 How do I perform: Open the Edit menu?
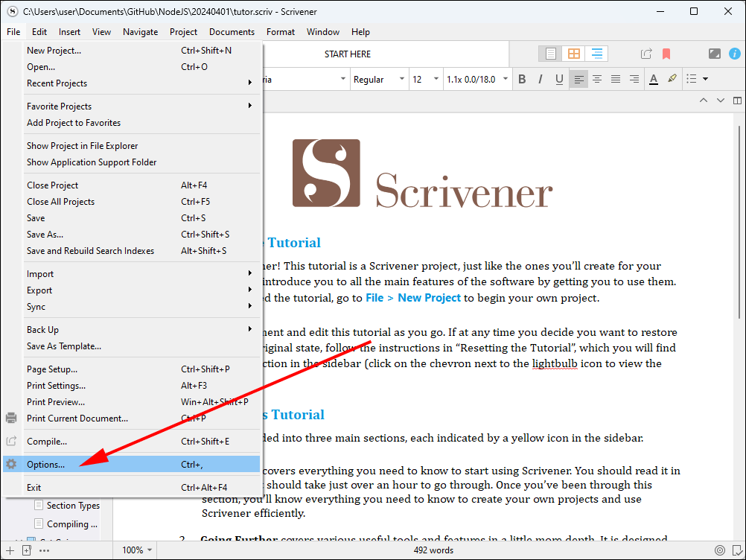click(39, 32)
